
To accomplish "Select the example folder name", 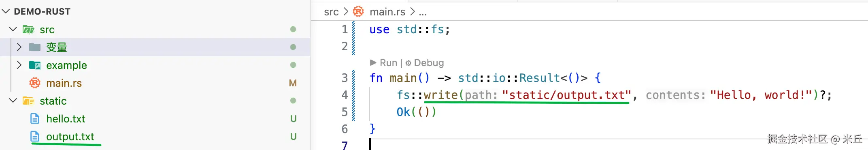I will [66, 65].
